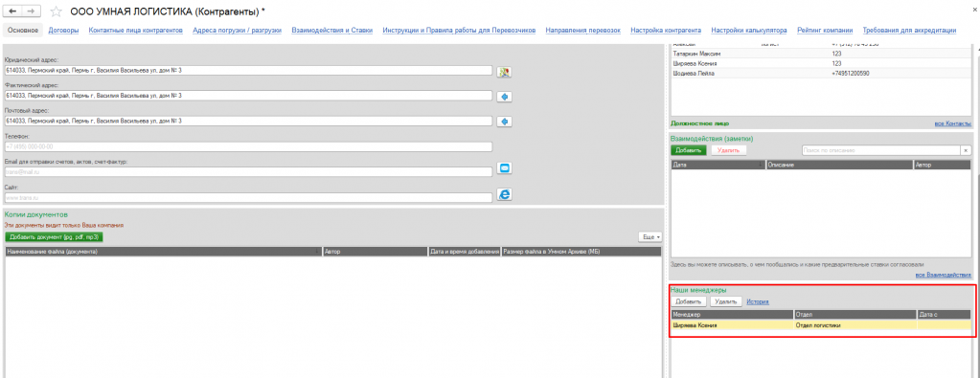The width and height of the screenshot is (980, 378).
Task: Click into the Юридический адрес field
Action: pyautogui.click(x=248, y=71)
